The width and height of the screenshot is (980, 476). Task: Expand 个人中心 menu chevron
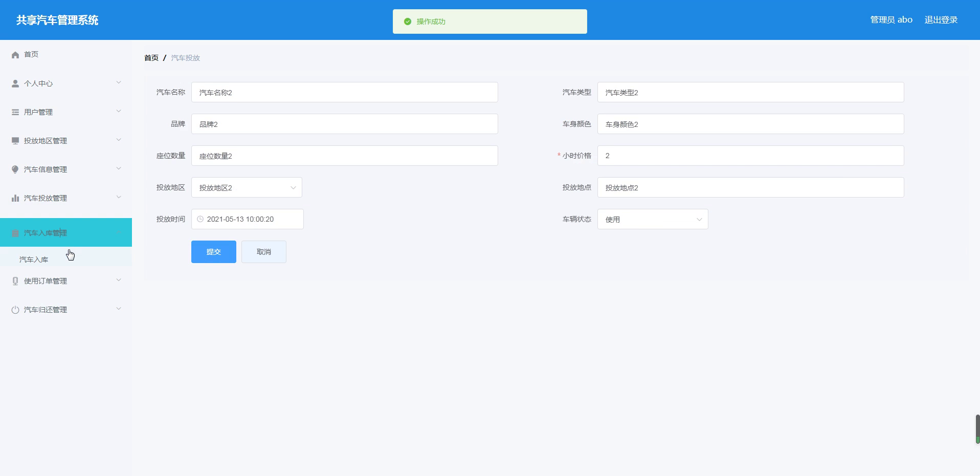point(119,82)
